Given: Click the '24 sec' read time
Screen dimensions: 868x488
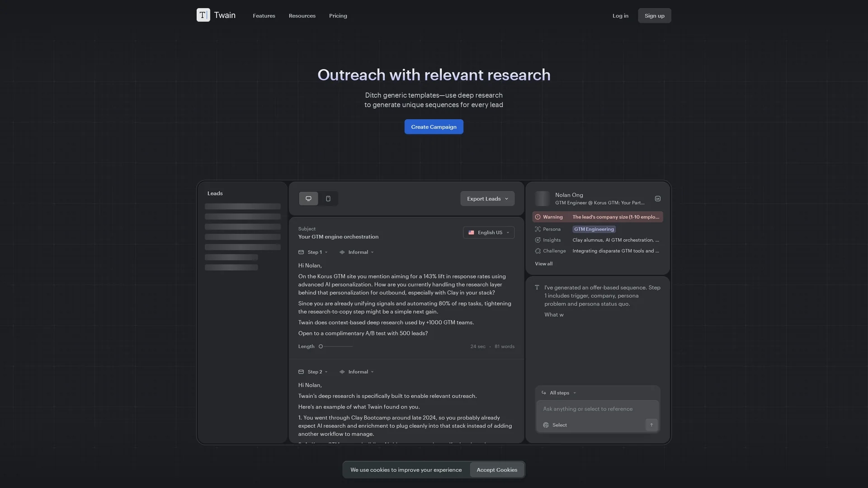Looking at the screenshot, I should [478, 347].
